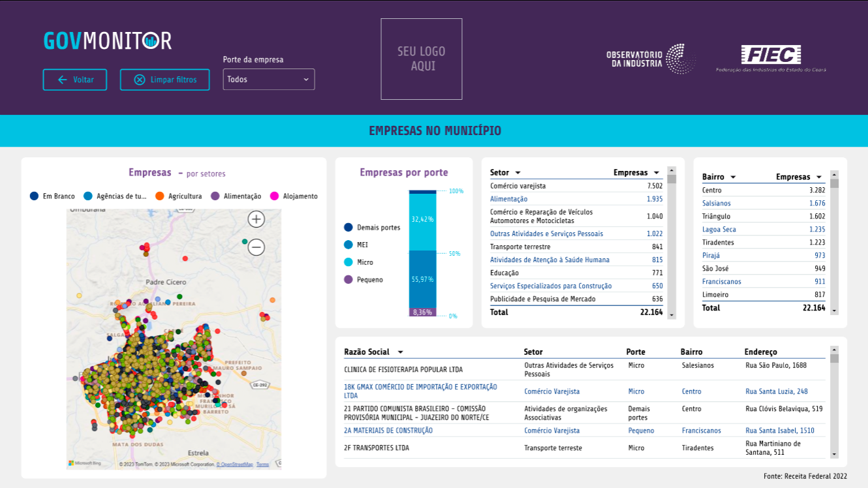Click the Observatório da Indústria logo
Screen dimensions: 868x488
pos(650,59)
